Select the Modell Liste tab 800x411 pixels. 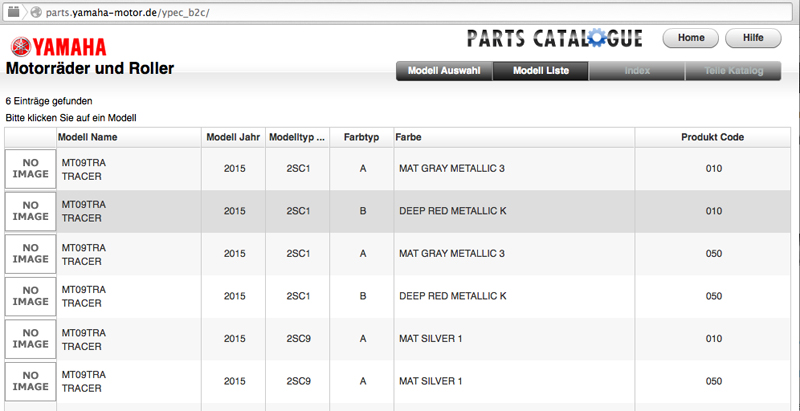pos(540,71)
